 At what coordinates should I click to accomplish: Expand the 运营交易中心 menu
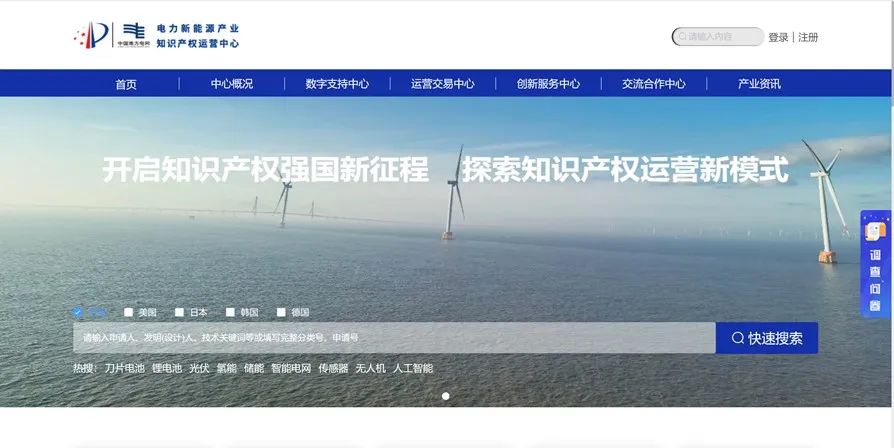click(x=442, y=84)
